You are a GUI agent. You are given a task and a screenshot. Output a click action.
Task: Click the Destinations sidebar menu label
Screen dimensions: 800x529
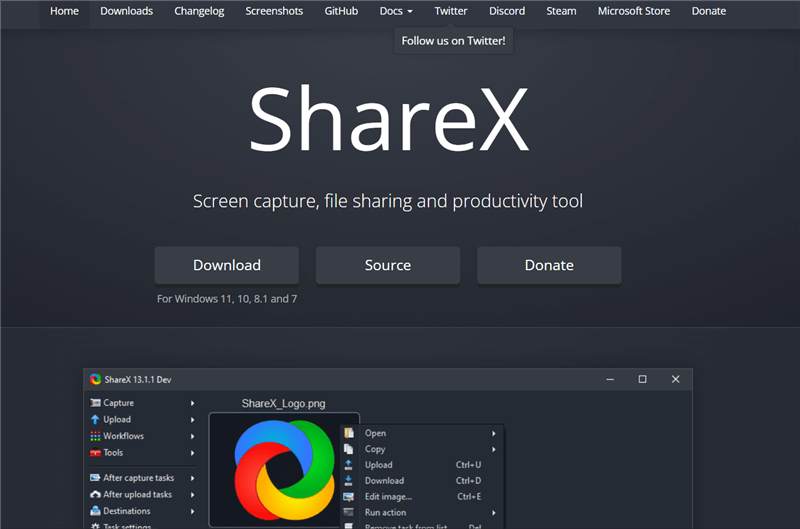127,511
